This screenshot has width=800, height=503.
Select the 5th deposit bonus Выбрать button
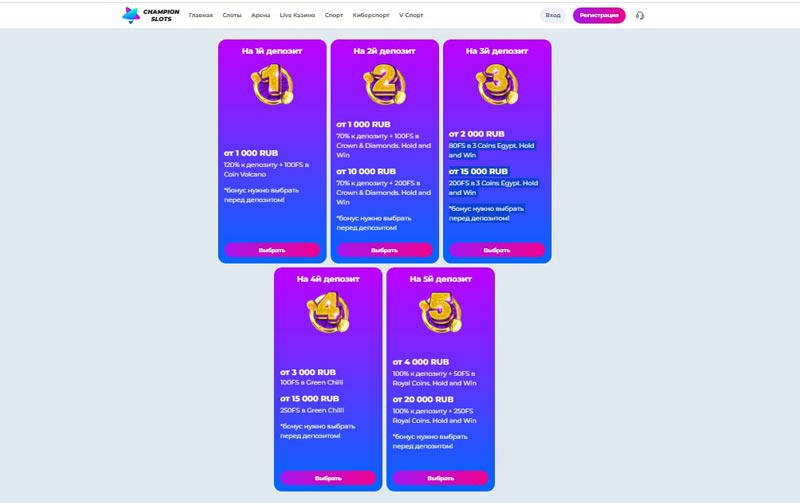pyautogui.click(x=440, y=478)
